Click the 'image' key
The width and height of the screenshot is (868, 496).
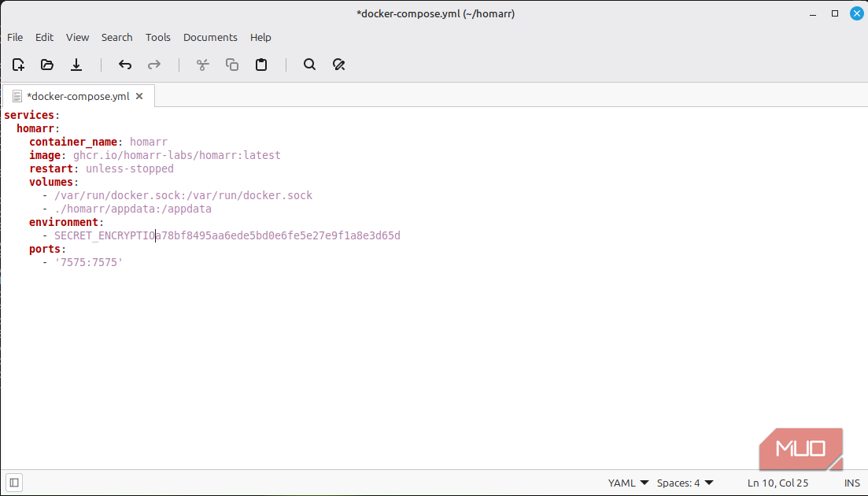coord(44,156)
